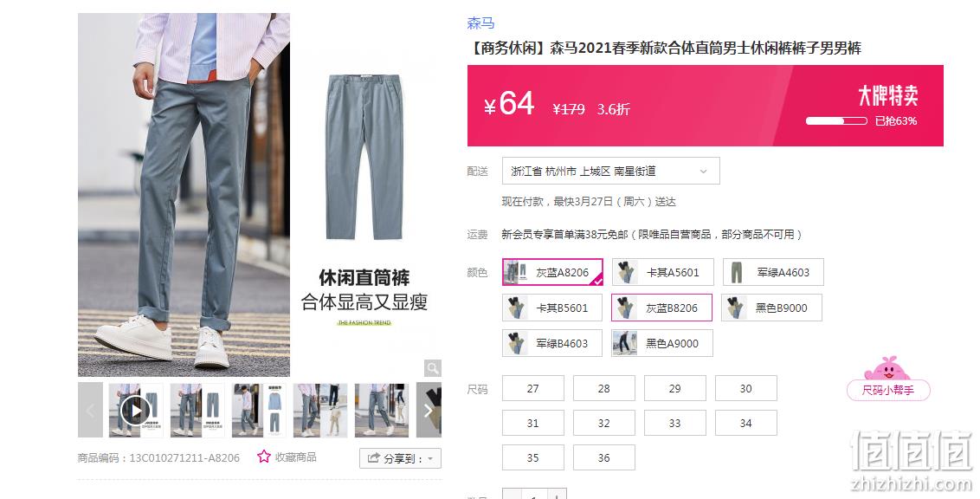
Task: Choose the 黑色A9000 color option
Action: [x=662, y=343]
